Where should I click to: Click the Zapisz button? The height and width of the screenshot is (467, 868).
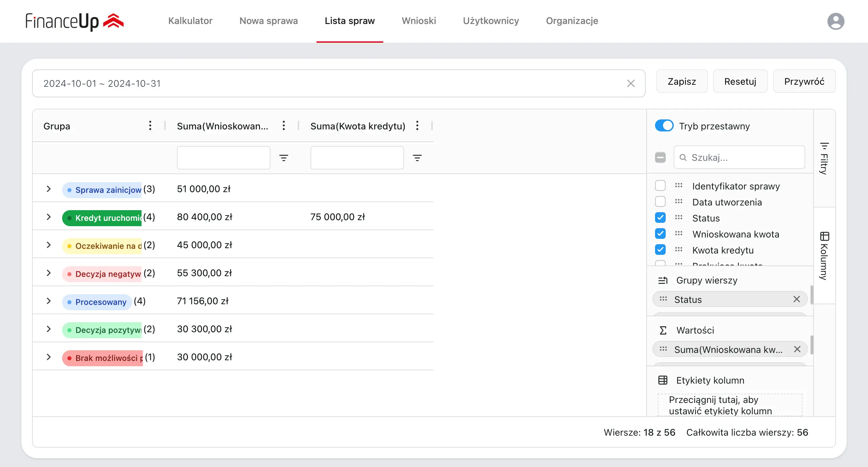point(682,81)
